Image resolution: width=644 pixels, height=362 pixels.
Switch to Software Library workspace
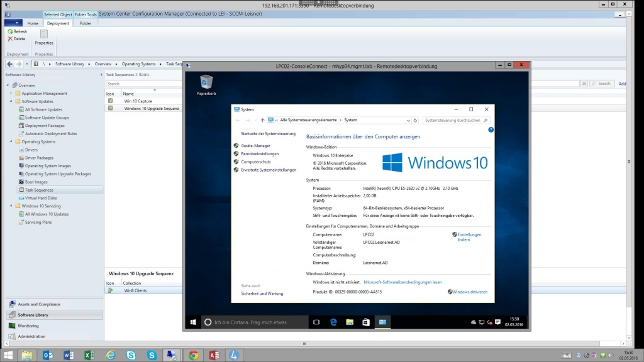point(54,315)
